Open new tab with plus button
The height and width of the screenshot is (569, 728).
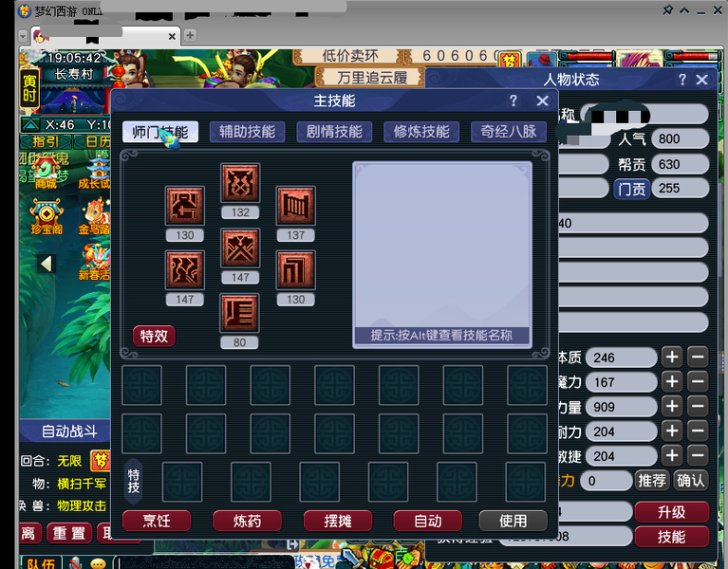click(190, 35)
